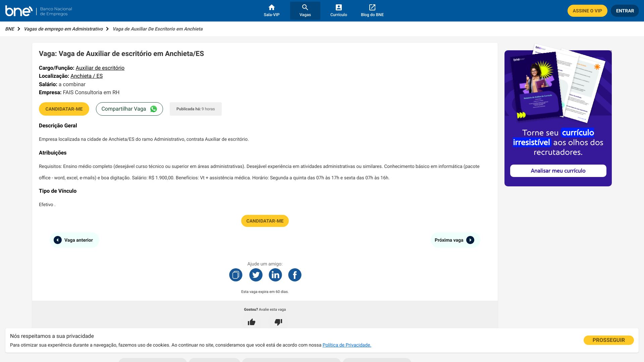
Task: Click the ASSINE O VIP button
Action: (587, 11)
